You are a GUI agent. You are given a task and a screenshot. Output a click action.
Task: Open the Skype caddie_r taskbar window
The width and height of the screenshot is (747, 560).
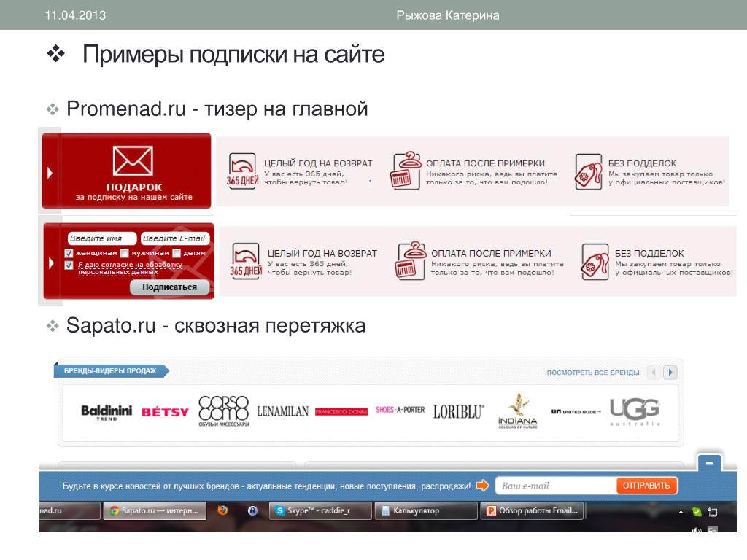321,510
